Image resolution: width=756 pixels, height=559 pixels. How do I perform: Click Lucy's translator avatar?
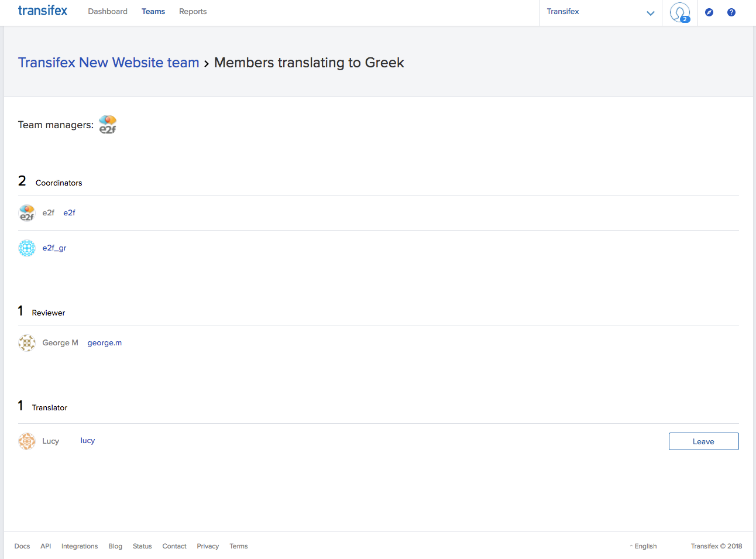pos(27,441)
